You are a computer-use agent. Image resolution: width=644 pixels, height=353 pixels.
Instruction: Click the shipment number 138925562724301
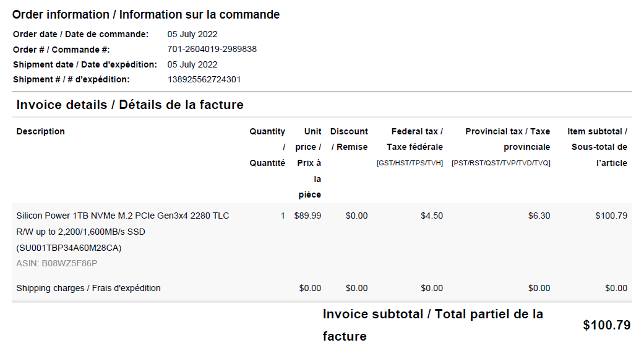(x=204, y=79)
